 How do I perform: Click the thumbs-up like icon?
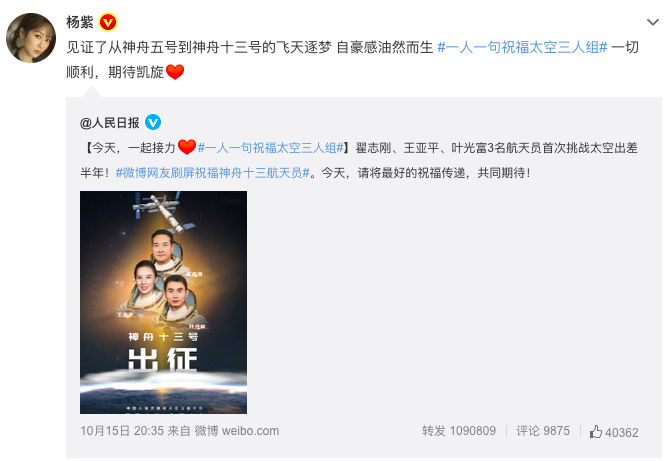click(x=595, y=432)
